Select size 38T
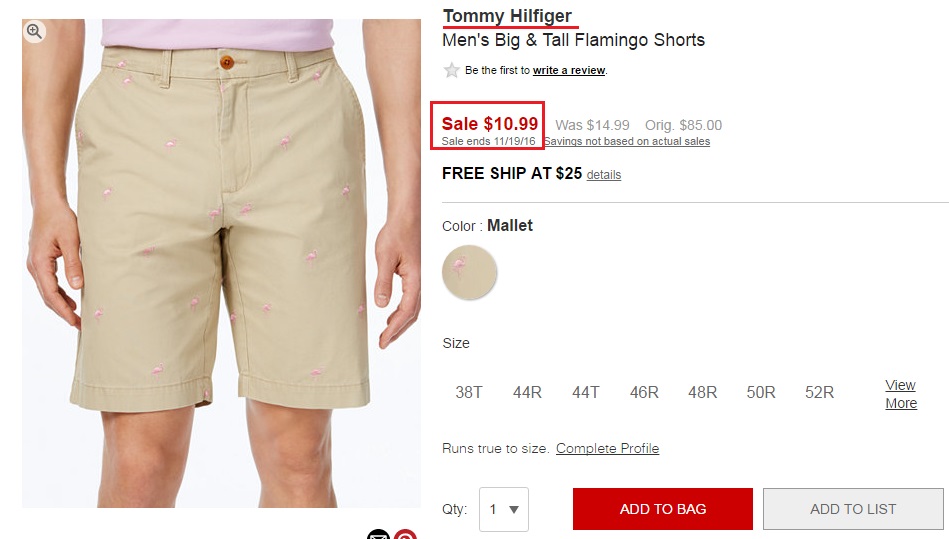The image size is (949, 539). 469,393
